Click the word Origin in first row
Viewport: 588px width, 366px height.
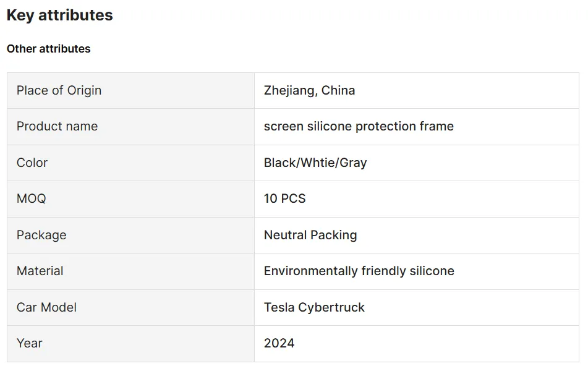pyautogui.click(x=84, y=90)
